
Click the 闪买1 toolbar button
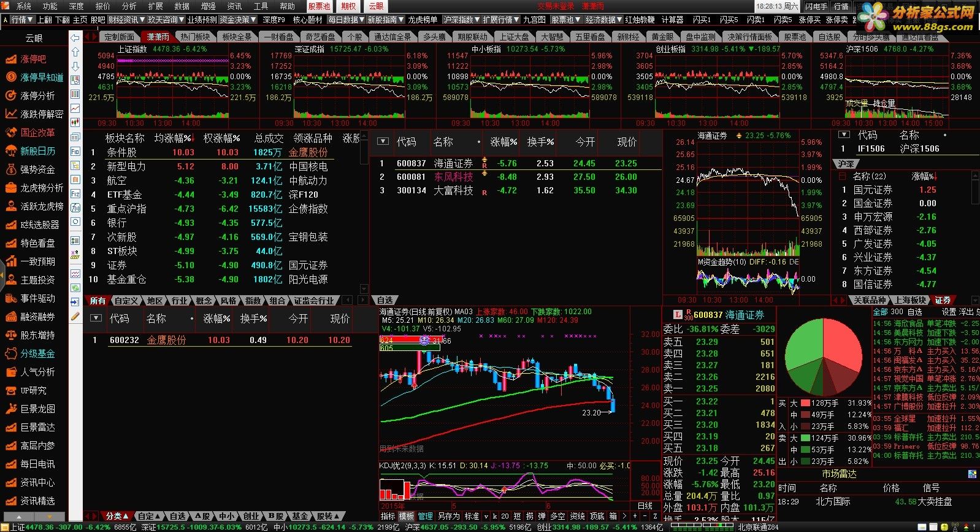[x=702, y=20]
